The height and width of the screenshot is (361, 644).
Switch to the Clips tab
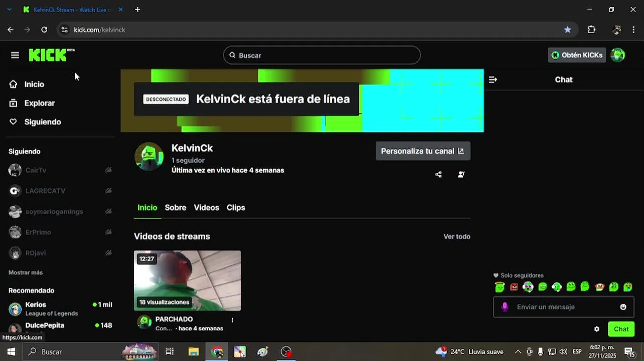(236, 208)
